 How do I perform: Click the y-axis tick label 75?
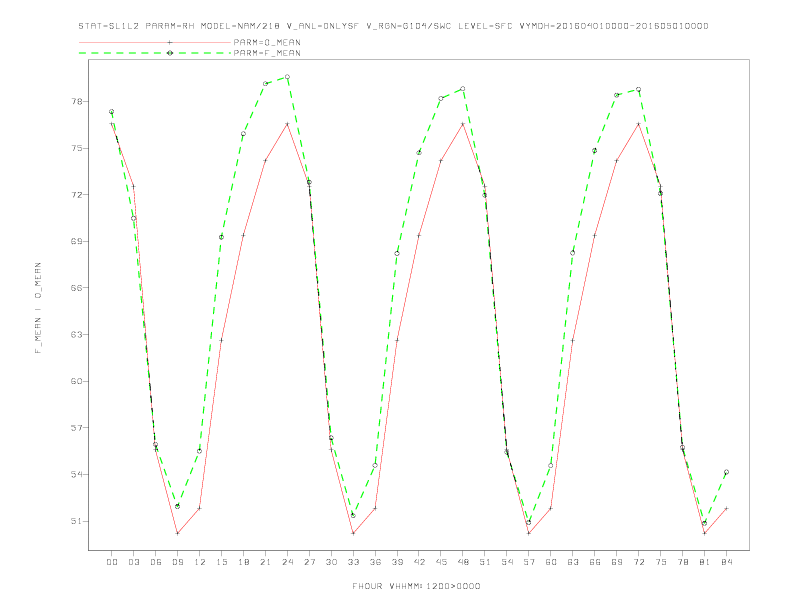click(76, 148)
